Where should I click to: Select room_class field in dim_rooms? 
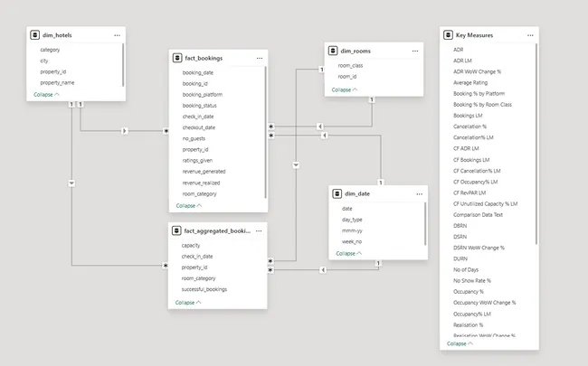350,66
